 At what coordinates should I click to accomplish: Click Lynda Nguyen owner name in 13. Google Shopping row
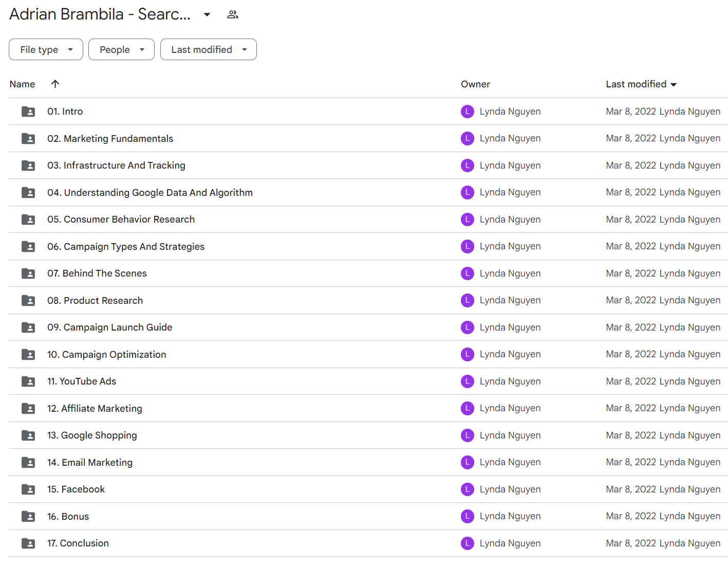coord(510,435)
